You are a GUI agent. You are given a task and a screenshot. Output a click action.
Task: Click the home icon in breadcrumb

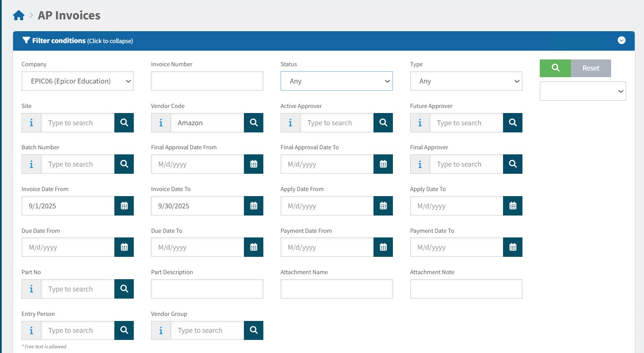(19, 16)
